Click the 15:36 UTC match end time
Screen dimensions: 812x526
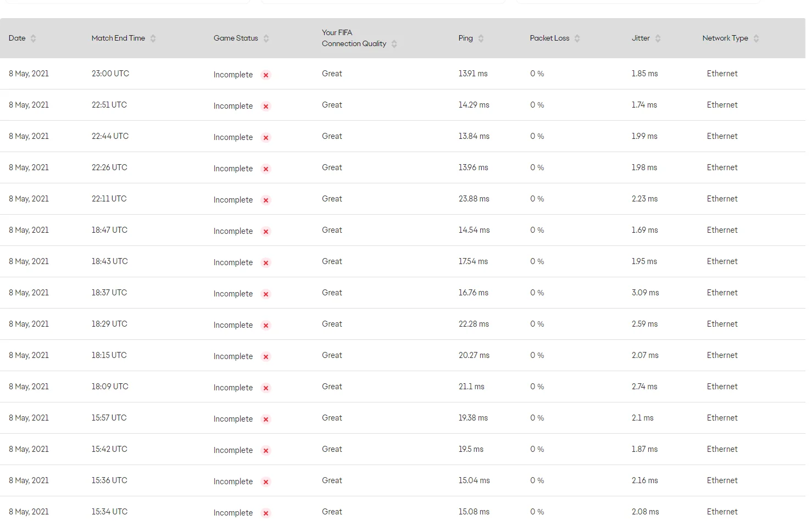point(109,480)
